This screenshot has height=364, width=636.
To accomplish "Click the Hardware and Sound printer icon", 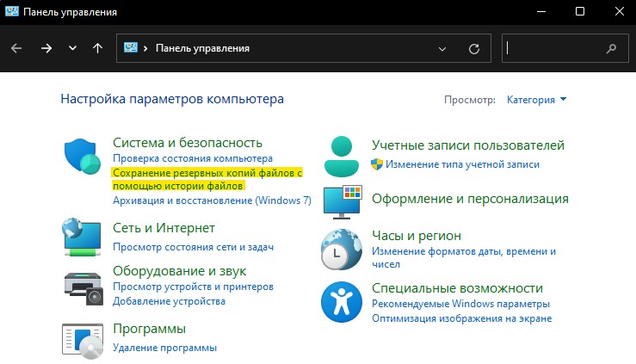I will click(83, 288).
